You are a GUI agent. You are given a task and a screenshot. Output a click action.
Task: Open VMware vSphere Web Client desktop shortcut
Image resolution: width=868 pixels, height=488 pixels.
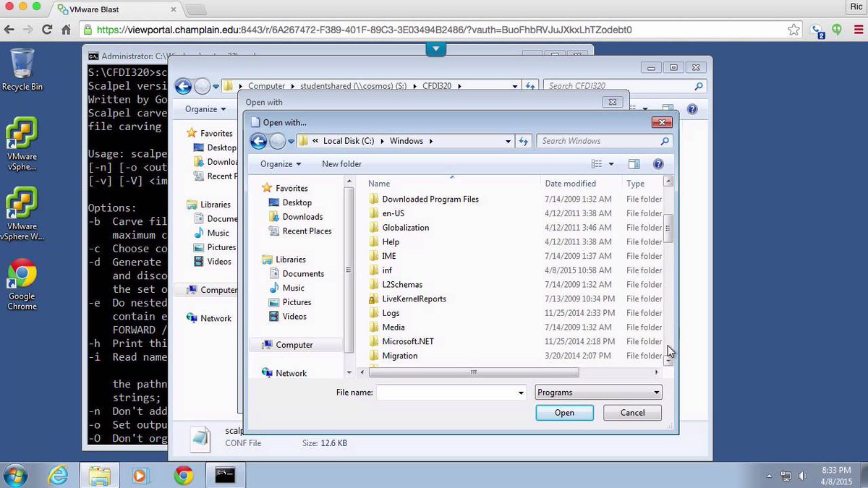pos(22,213)
